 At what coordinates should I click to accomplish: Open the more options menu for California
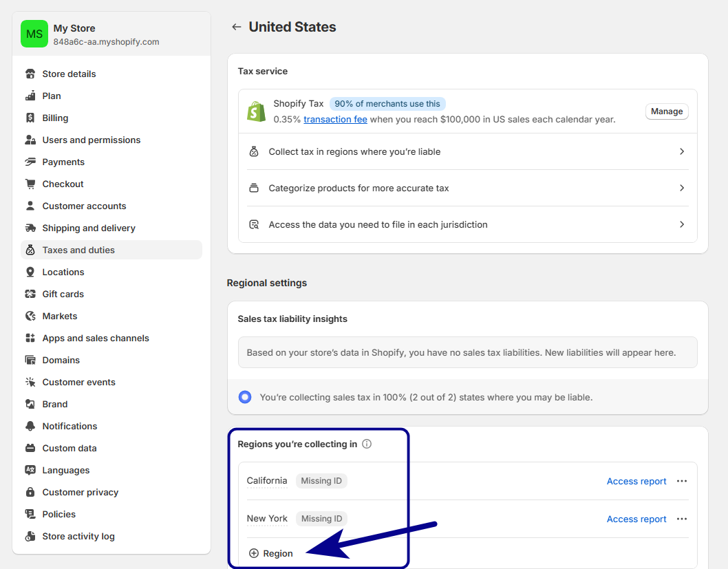click(682, 482)
